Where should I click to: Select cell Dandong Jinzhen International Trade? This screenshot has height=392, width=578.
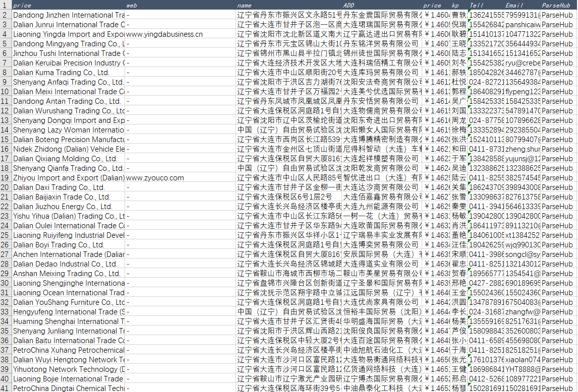tap(69, 15)
